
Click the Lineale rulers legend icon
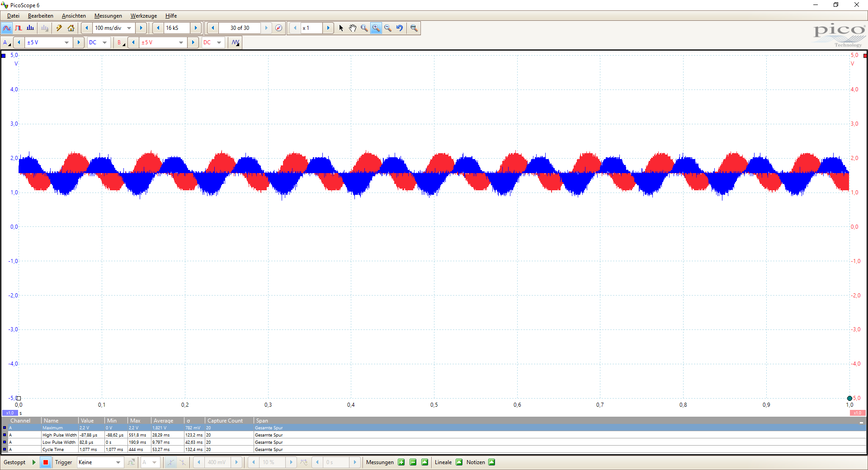coord(459,462)
